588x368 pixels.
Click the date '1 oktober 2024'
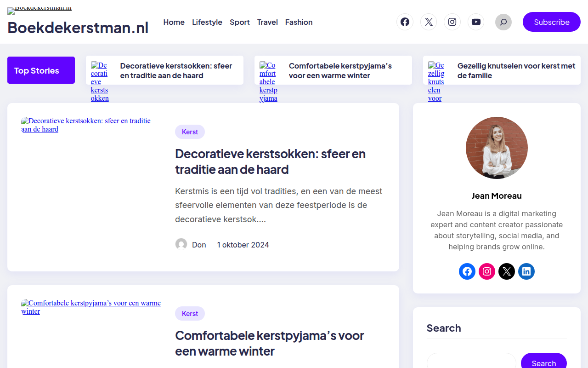coord(243,245)
